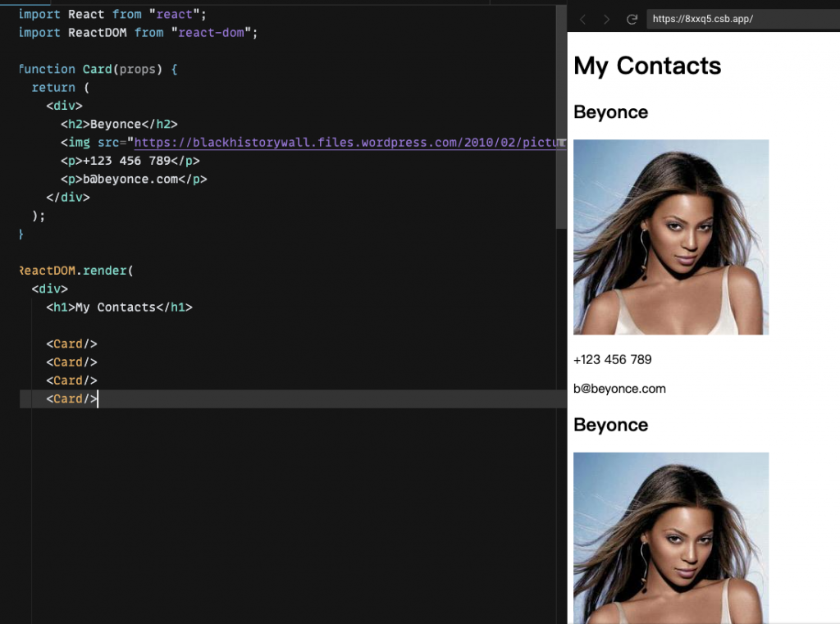
Task: Place cursor on the first <Card/> line
Action: (71, 344)
